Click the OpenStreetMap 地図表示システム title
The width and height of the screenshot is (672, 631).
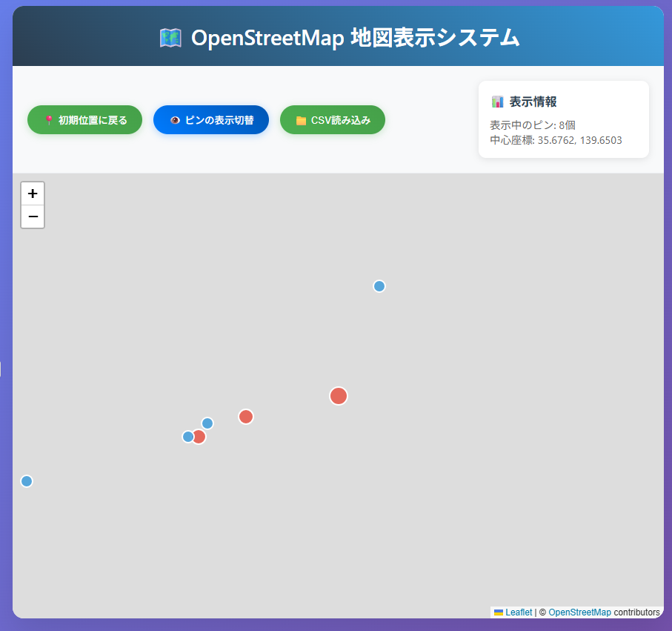355,38
